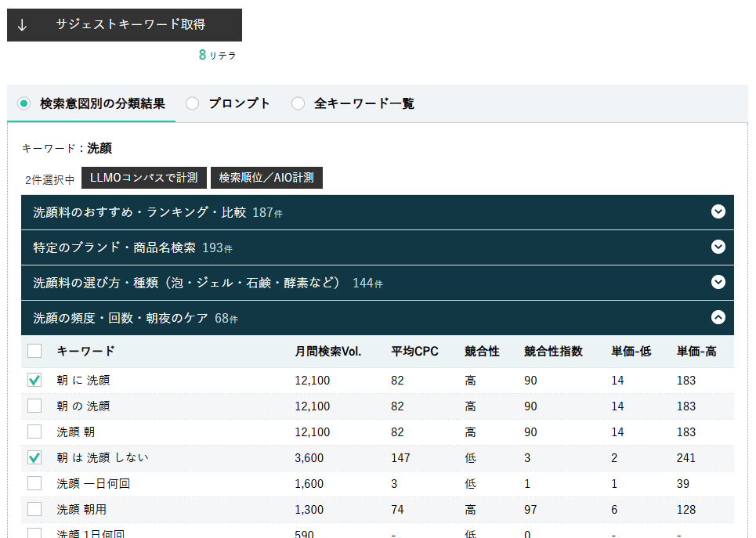Click the down arrow icon on サジェストキーワード取得
The height and width of the screenshot is (538, 756).
pos(22,25)
